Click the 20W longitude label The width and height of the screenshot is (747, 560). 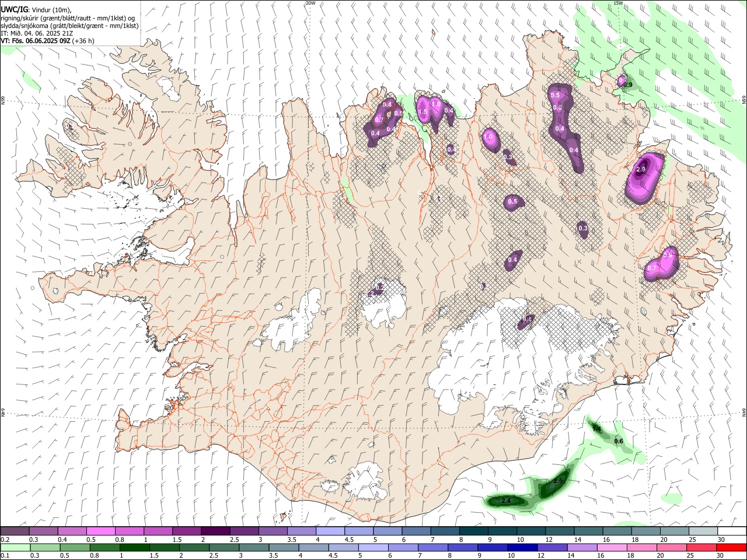pyautogui.click(x=310, y=3)
